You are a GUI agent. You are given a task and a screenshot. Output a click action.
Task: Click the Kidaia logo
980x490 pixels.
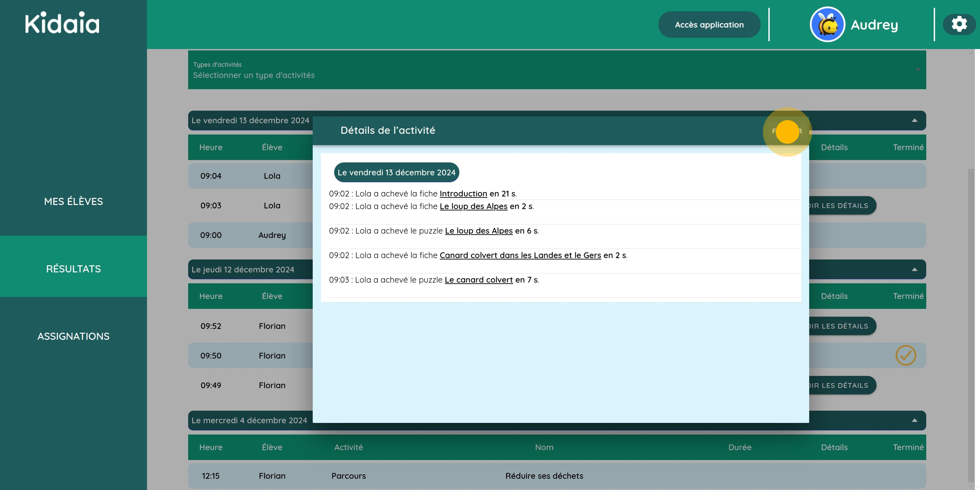click(x=62, y=23)
